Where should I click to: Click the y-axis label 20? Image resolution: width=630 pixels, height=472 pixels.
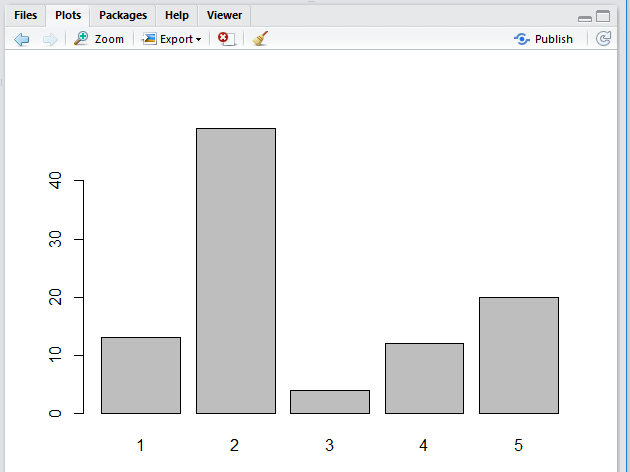coord(55,297)
